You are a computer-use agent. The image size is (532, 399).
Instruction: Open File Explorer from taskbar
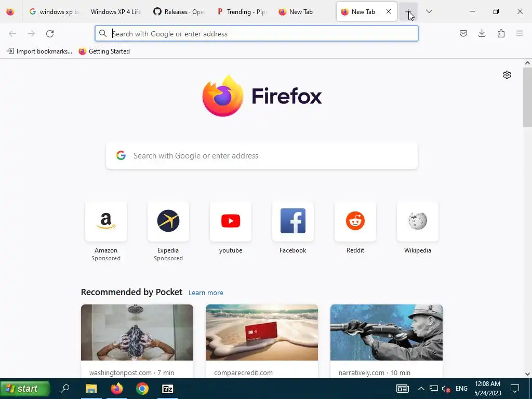(91, 389)
